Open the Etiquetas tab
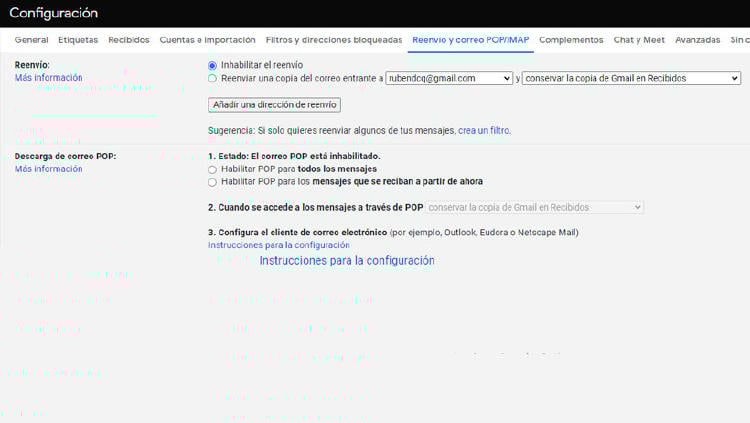This screenshot has height=423, width=750. pyautogui.click(x=78, y=40)
